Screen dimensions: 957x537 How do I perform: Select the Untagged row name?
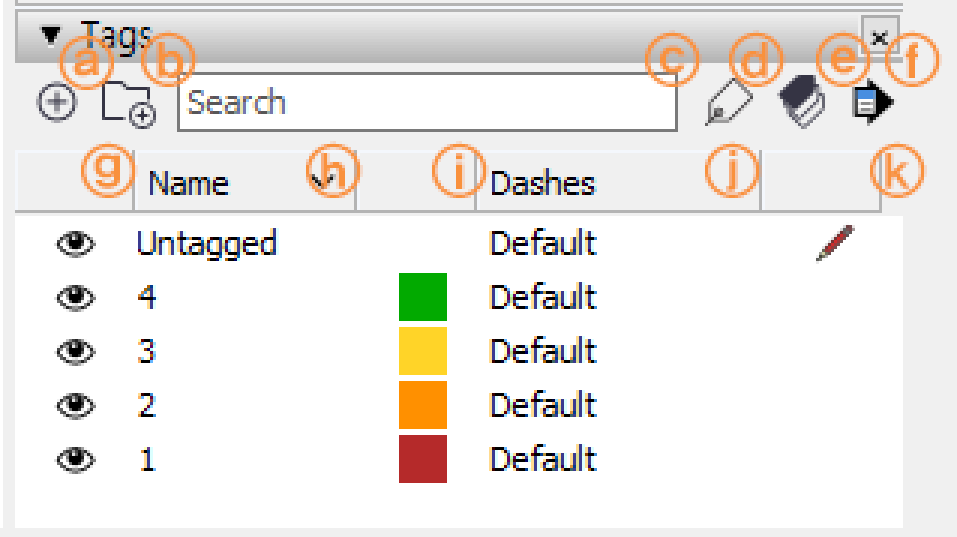click(x=207, y=244)
